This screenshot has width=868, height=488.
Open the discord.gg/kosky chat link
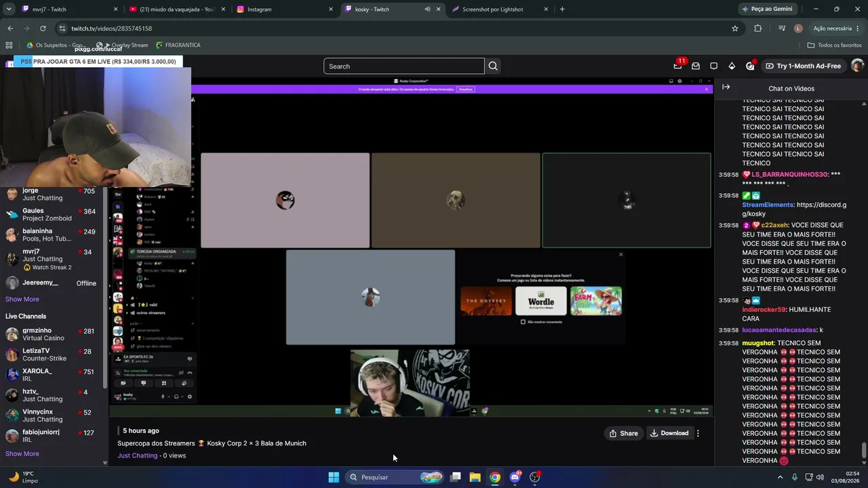(x=794, y=209)
